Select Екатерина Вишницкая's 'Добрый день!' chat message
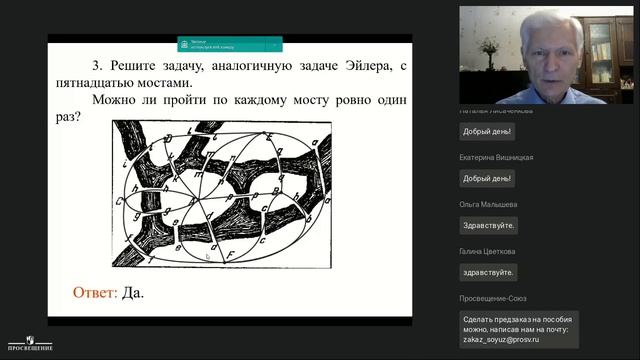640x360 pixels. (x=487, y=179)
